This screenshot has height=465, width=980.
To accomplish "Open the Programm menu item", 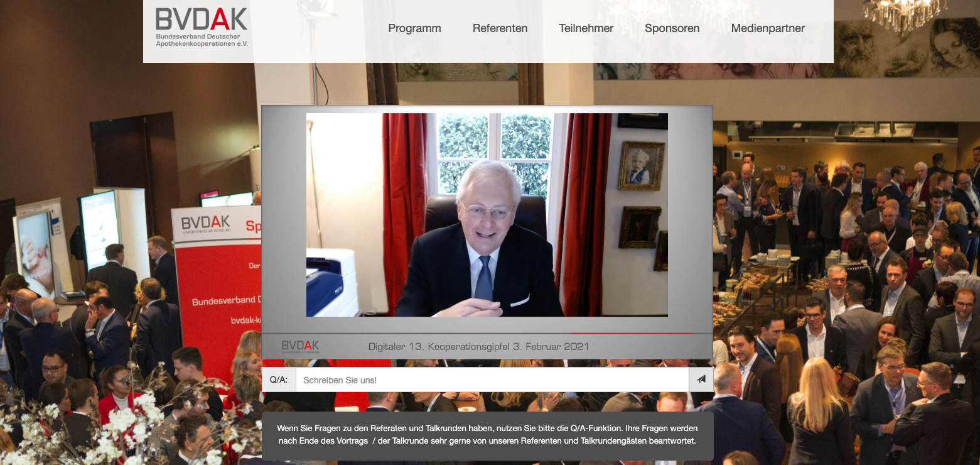I will coord(414,28).
